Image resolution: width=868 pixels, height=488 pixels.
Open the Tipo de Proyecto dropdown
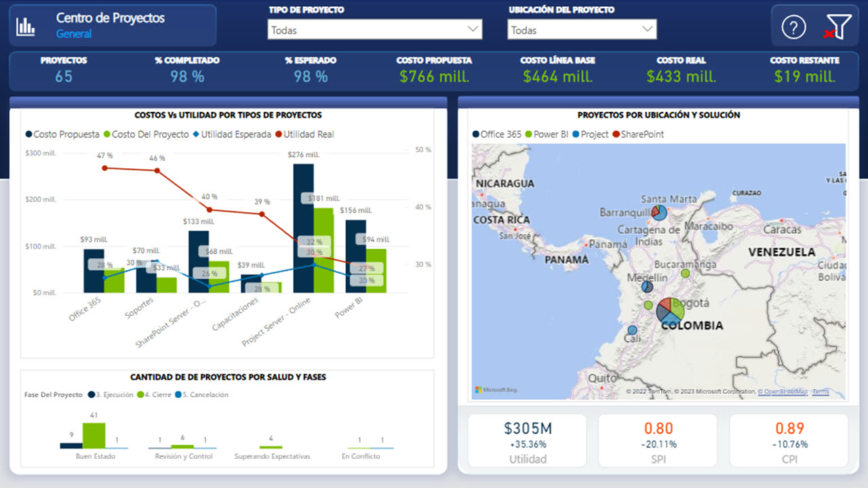click(x=375, y=30)
